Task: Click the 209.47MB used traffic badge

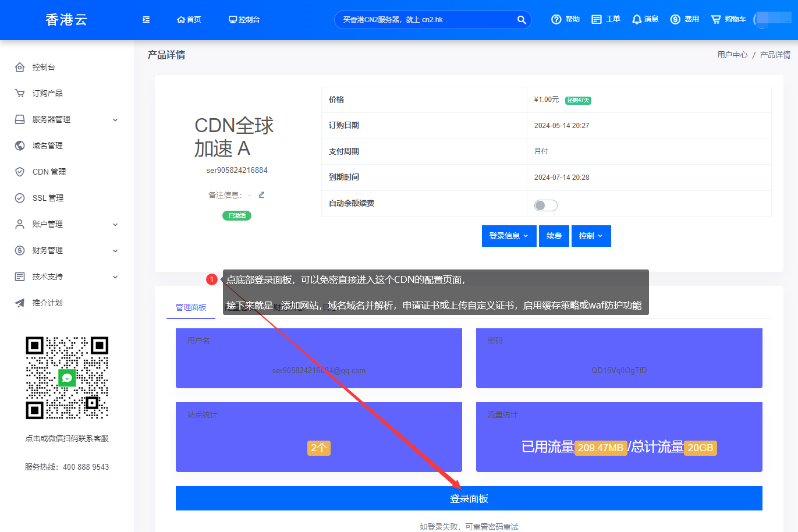Action: point(601,448)
